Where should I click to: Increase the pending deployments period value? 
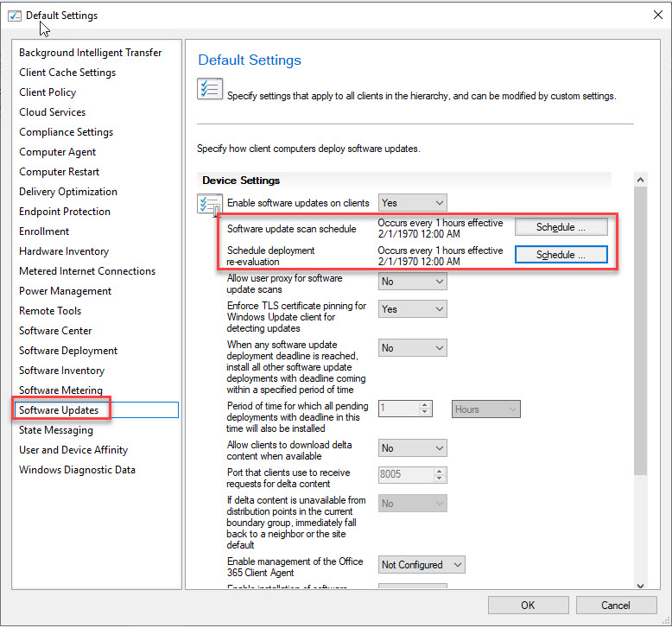point(425,405)
